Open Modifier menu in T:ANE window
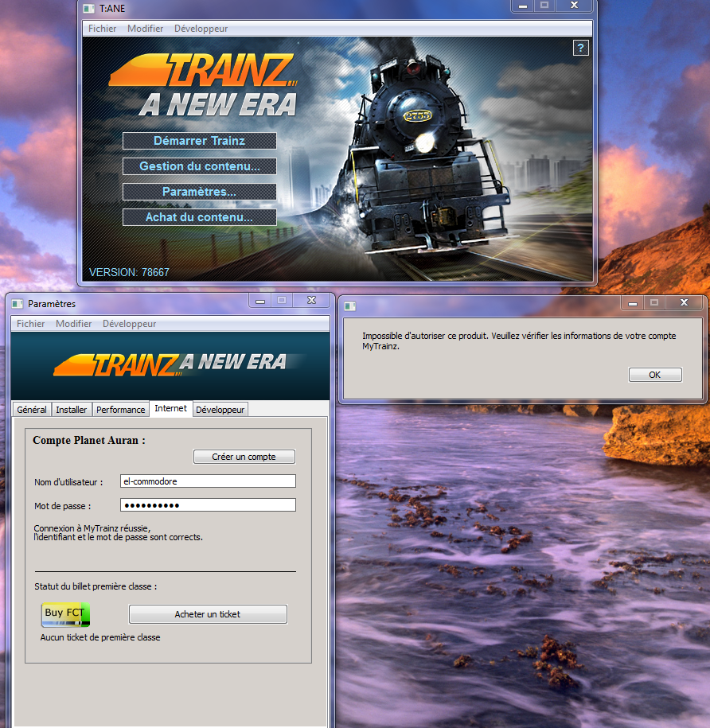Screen dimensions: 710x728 [x=146, y=29]
